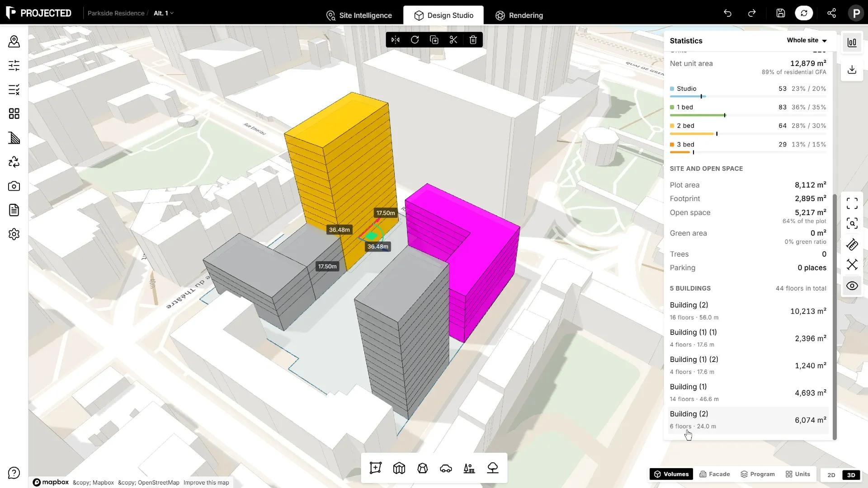The image size is (868, 488).
Task: Click the duplicate building icon
Action: 434,40
